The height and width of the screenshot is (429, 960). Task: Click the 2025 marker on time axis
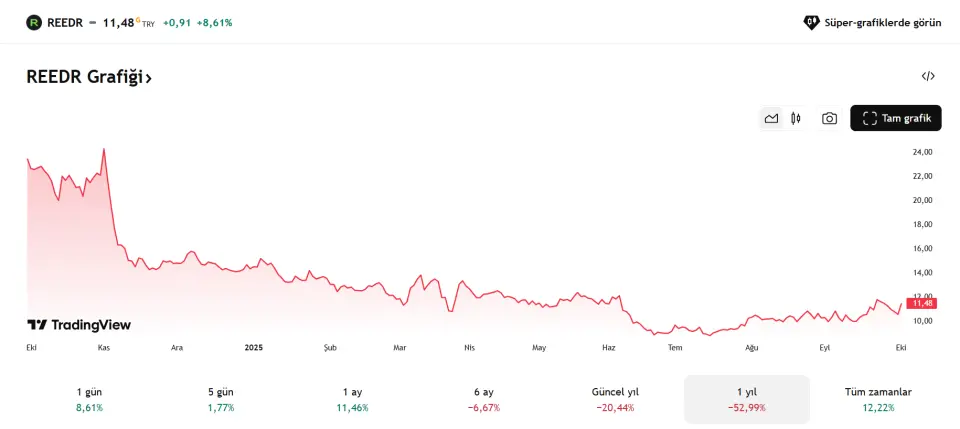(254, 347)
